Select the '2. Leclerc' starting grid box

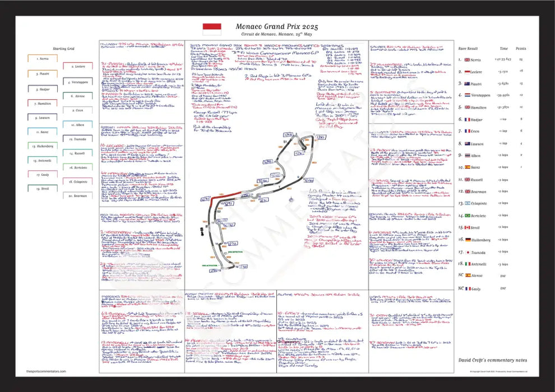point(77,66)
